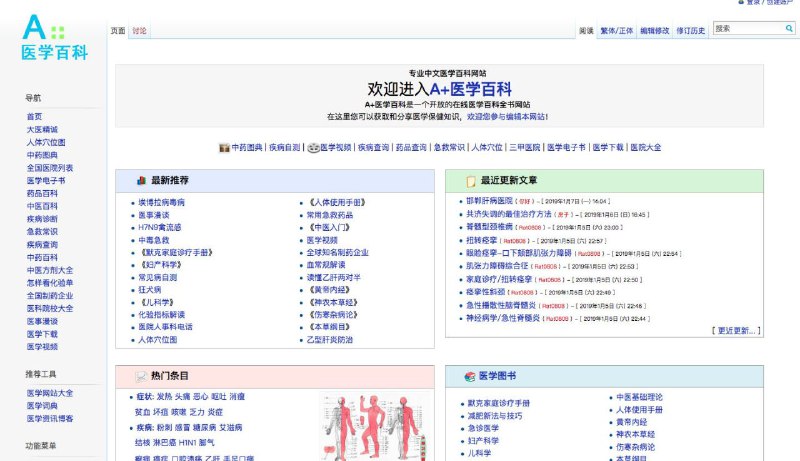Open the 繁体/正体 tab
The width and height of the screenshot is (800, 461).
(x=616, y=31)
